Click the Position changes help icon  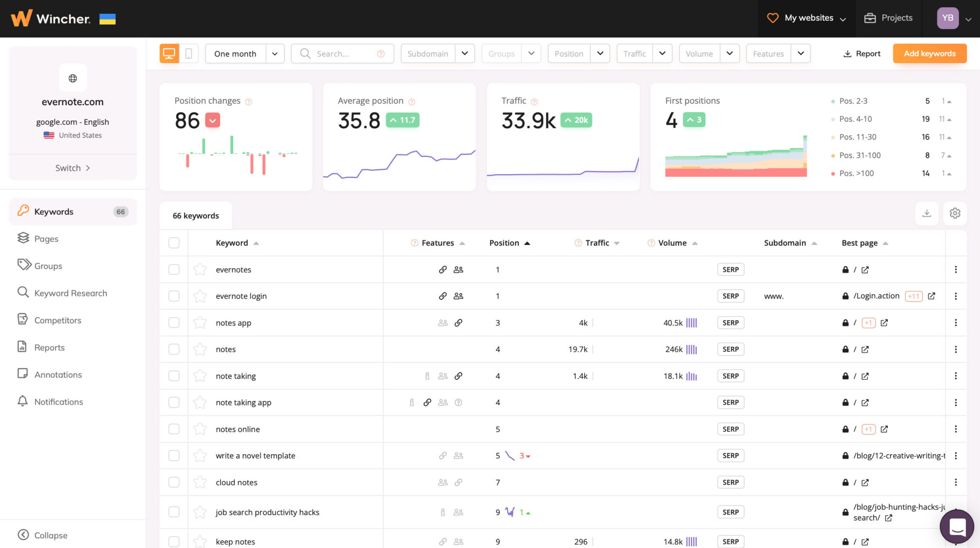click(x=249, y=102)
